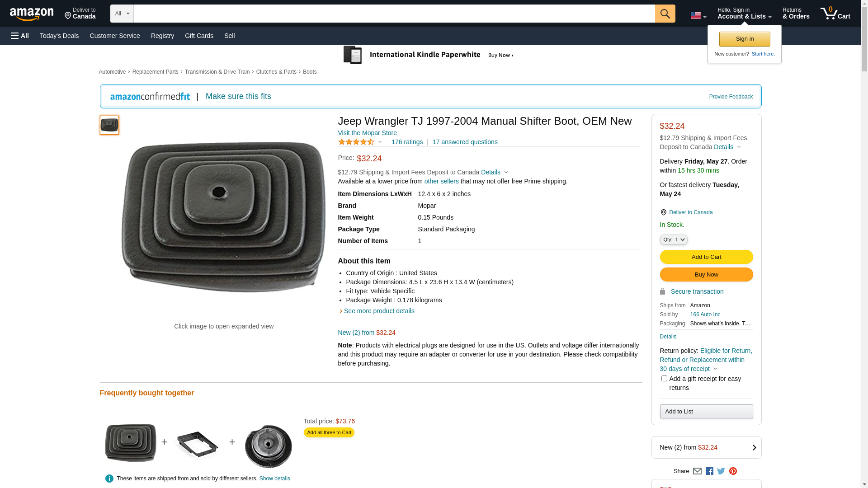Click the Add to Cart button

[706, 257]
